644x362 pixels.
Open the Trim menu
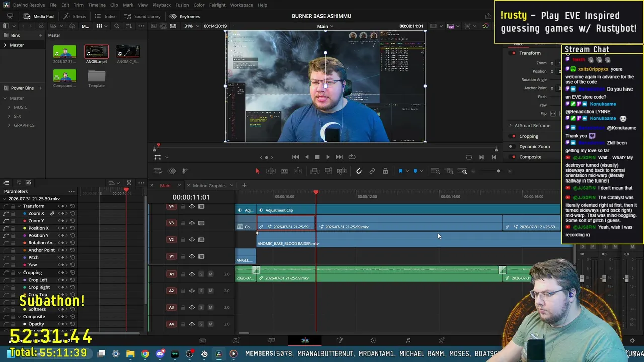[78, 5]
